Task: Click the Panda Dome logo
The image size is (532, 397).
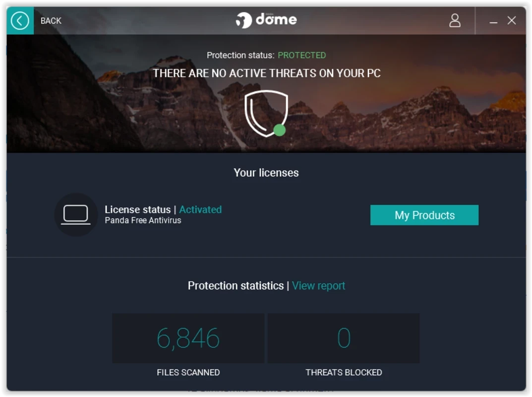Action: click(266, 20)
